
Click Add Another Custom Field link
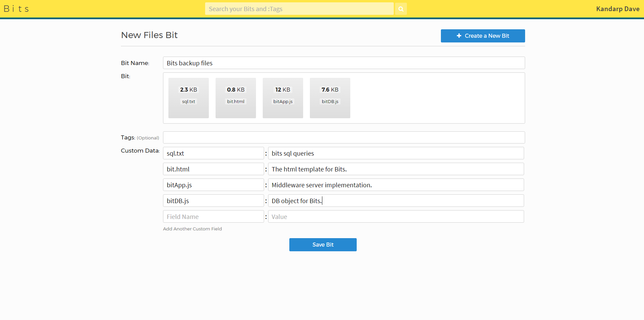point(192,229)
